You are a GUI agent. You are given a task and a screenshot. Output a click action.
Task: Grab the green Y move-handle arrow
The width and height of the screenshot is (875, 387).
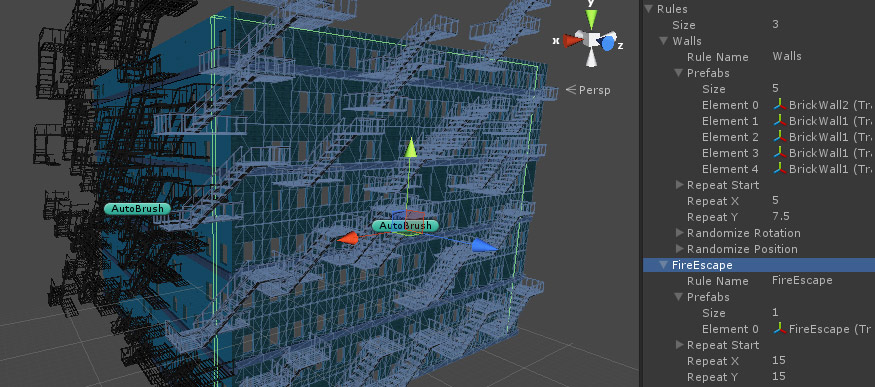tap(411, 148)
